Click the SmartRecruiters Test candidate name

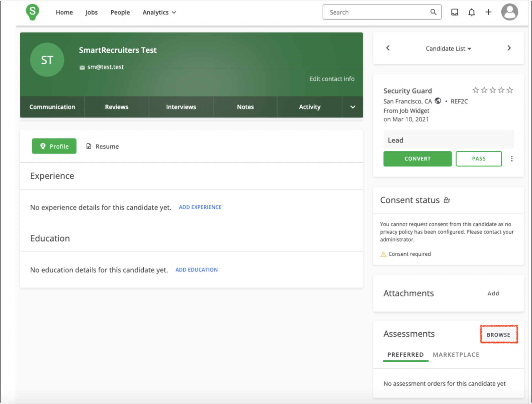point(118,50)
